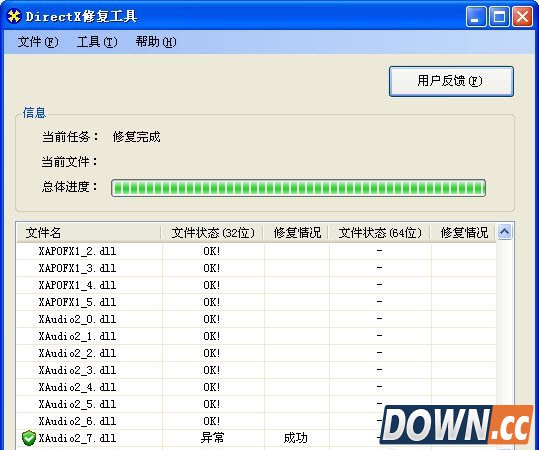Click the OK! status for XAudio2_6.dll
This screenshot has height=450, width=539.
point(211,421)
